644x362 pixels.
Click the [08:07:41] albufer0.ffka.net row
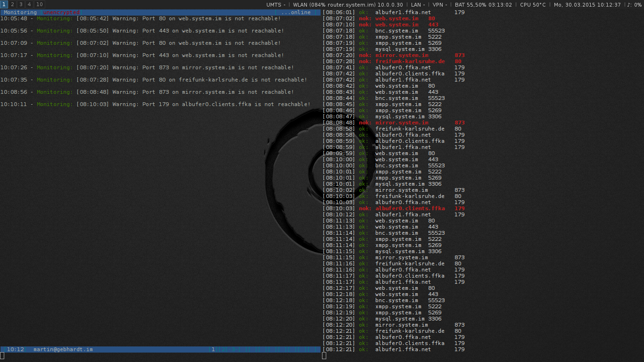click(x=394, y=67)
